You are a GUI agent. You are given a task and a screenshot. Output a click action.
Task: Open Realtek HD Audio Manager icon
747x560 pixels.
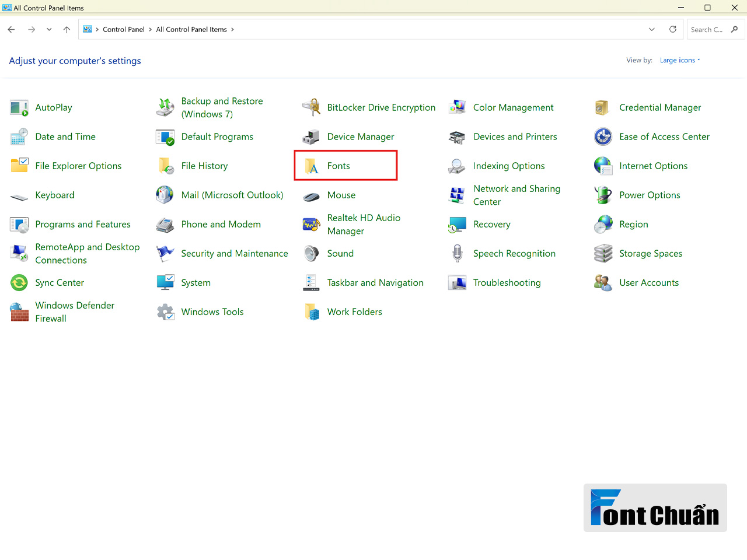[x=311, y=224]
